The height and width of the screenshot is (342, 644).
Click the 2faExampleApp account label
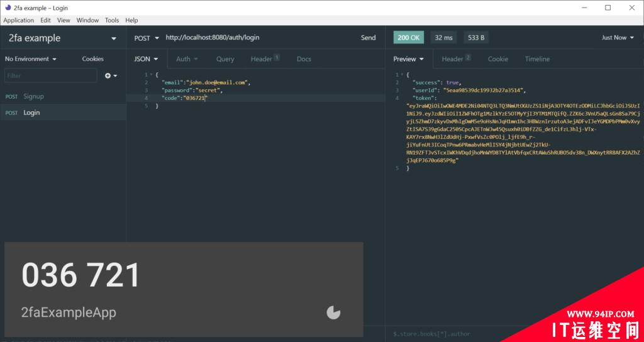click(69, 313)
